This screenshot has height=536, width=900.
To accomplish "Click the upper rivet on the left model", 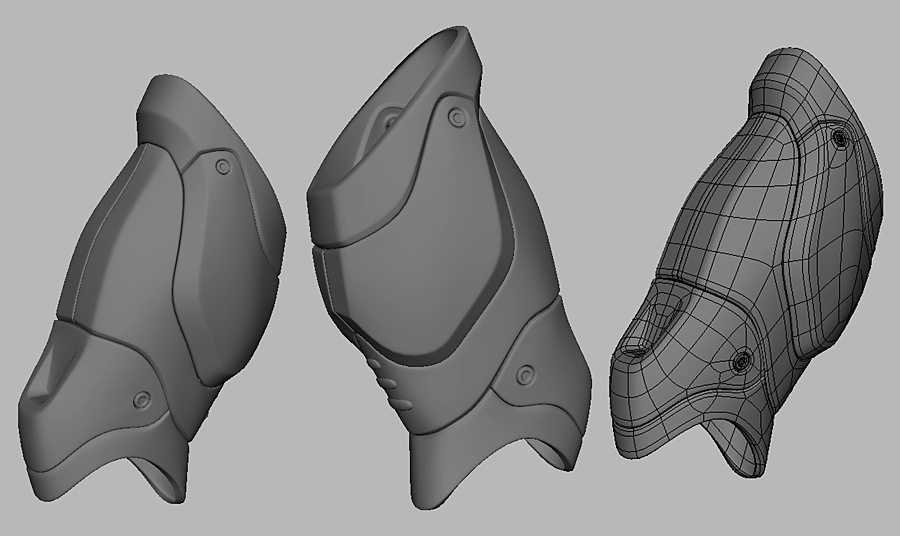I will click(222, 166).
